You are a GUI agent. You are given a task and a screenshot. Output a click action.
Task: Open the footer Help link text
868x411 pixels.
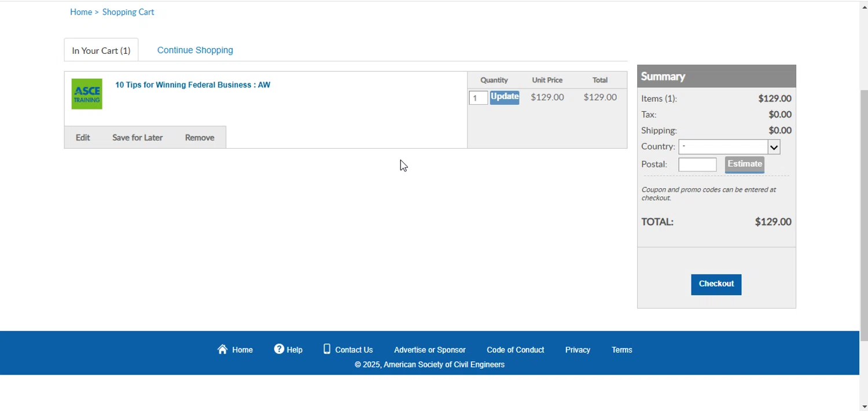coord(295,350)
